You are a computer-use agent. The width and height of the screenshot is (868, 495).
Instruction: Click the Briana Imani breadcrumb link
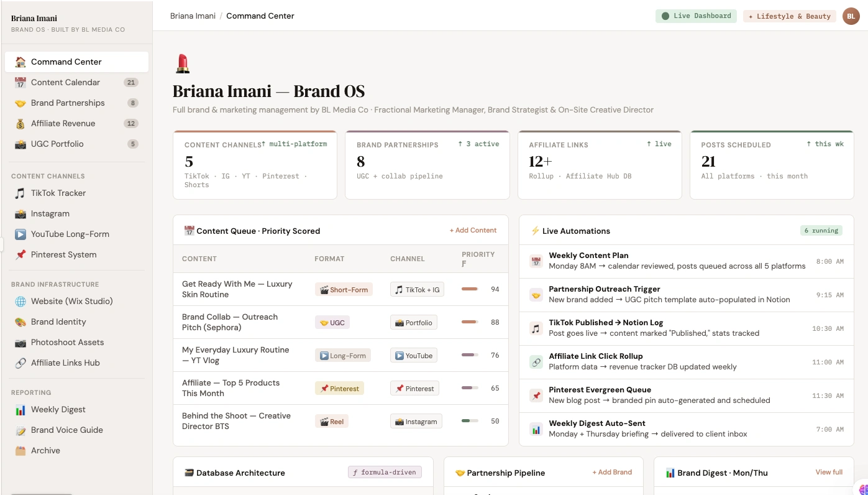pos(193,16)
